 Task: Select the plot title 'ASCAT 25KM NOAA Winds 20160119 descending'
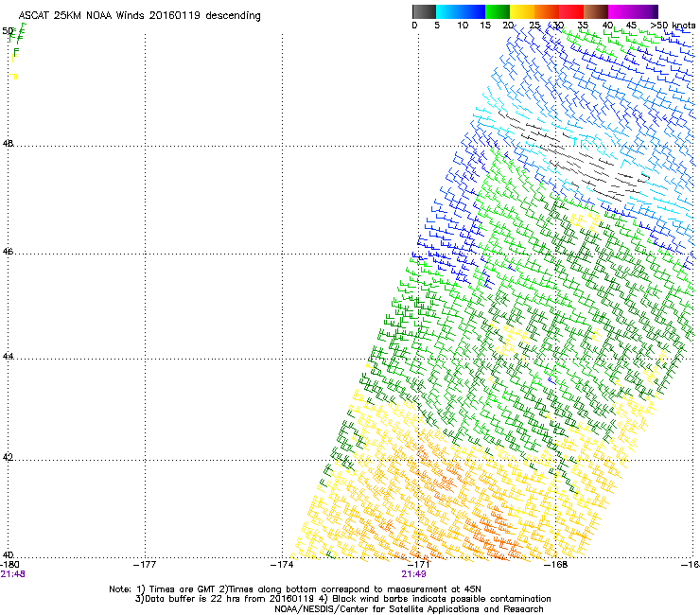(139, 15)
